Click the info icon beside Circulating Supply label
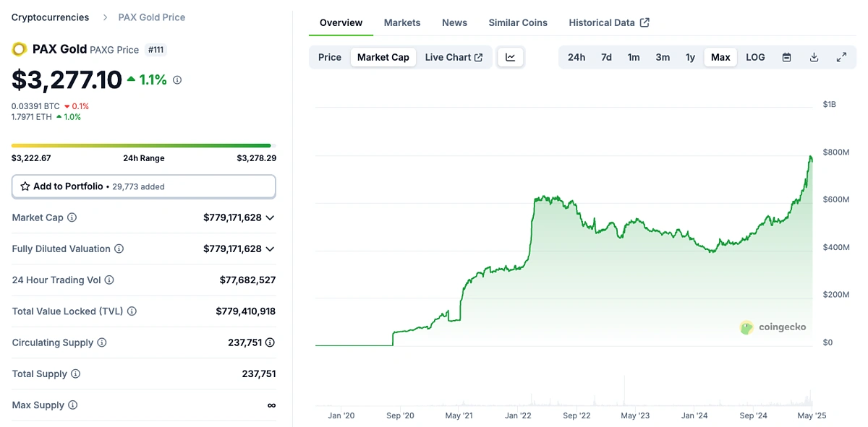This screenshot has width=868, height=427. pos(102,342)
